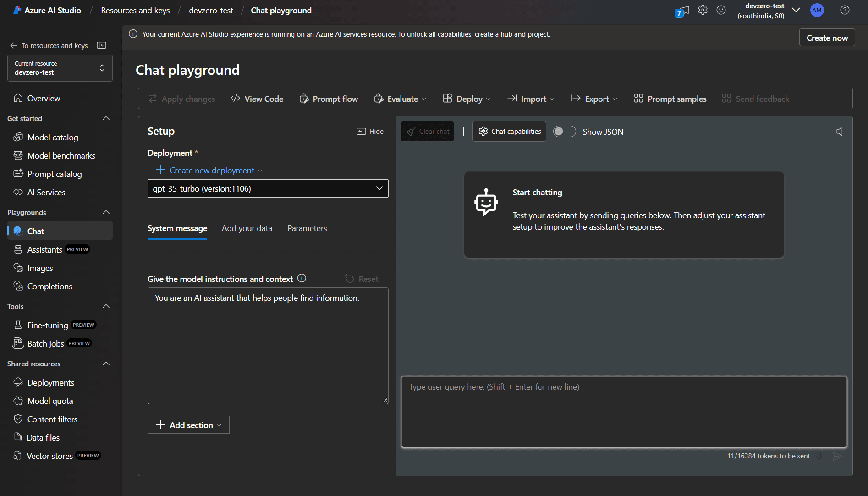The height and width of the screenshot is (496, 868).
Task: Open the Add your data tab
Action: coord(247,228)
